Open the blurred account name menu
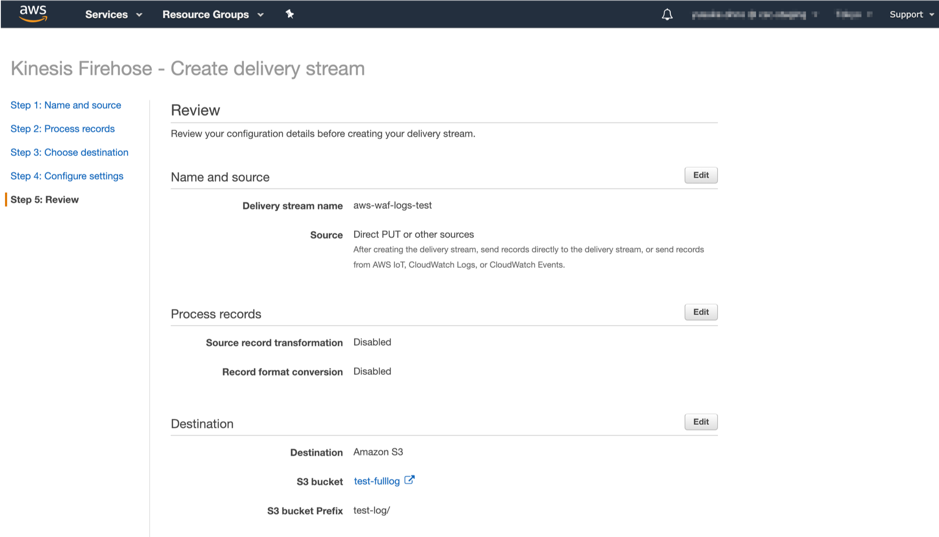Image resolution: width=939 pixels, height=537 pixels. pos(754,14)
